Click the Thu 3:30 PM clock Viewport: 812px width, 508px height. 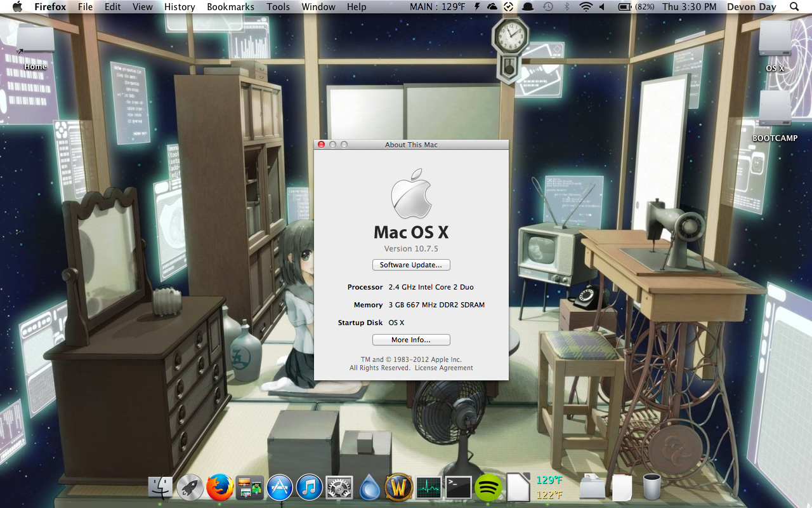(689, 7)
